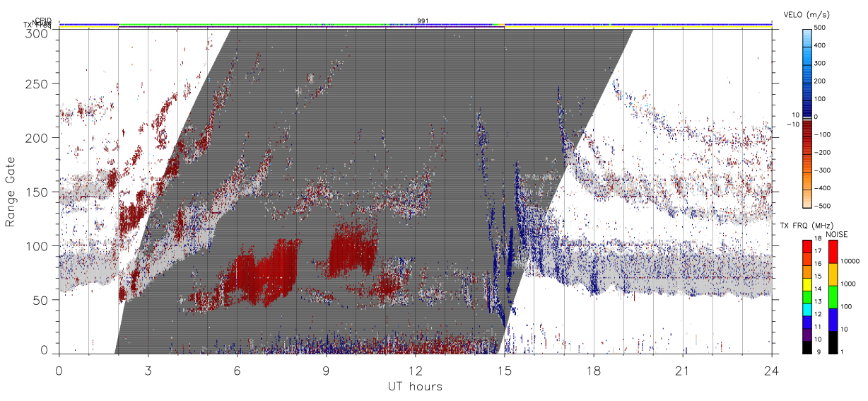Select the x-axis tick label 24

pos(772,370)
